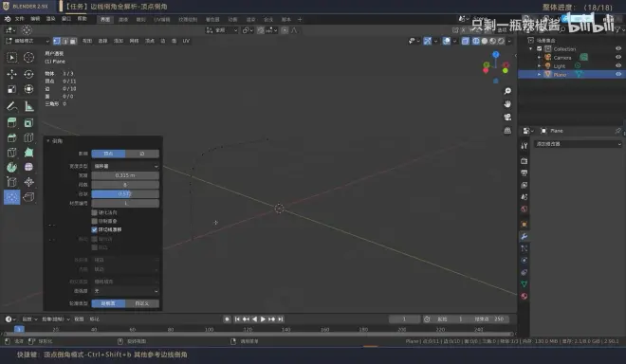The image size is (626, 364).
Task: Uncheck the Loop Slide checkbox
Action: [x=94, y=229]
